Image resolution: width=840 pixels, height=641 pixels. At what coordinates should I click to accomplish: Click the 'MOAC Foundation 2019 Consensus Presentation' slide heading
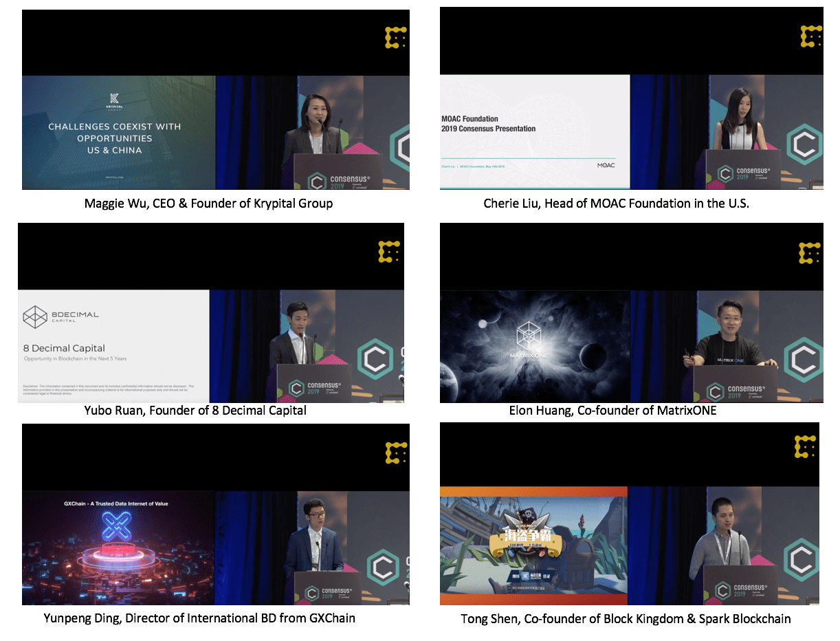[x=488, y=124]
